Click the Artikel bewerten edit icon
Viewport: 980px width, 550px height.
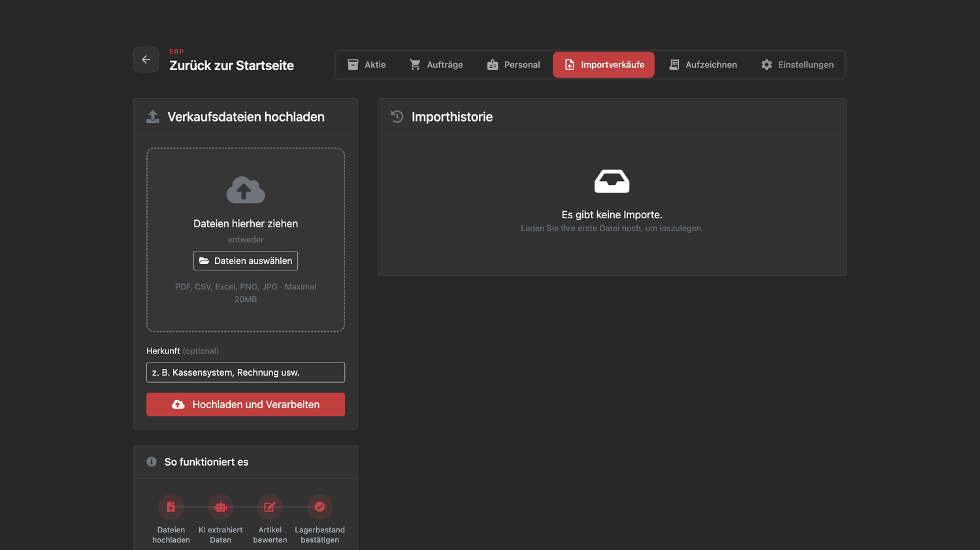[270, 507]
